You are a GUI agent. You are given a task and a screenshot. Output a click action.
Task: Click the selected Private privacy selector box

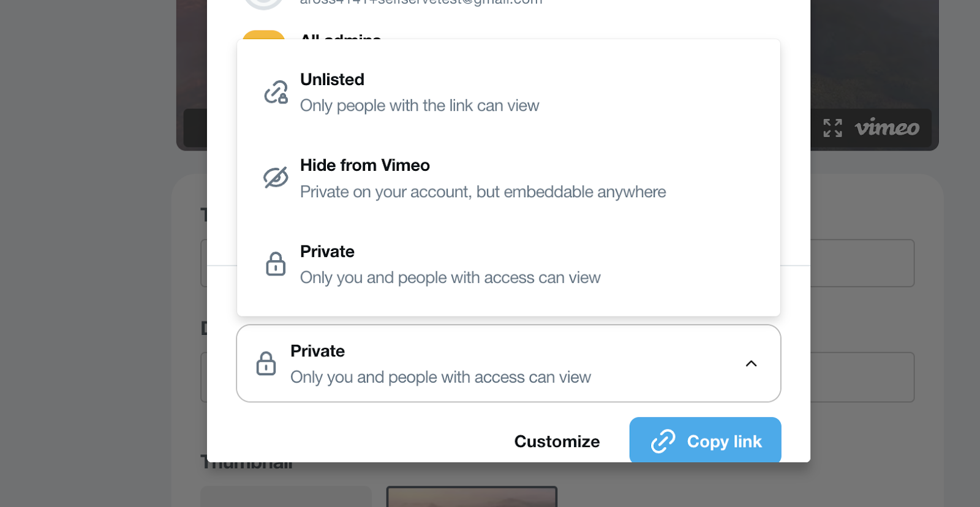(x=490, y=364)
